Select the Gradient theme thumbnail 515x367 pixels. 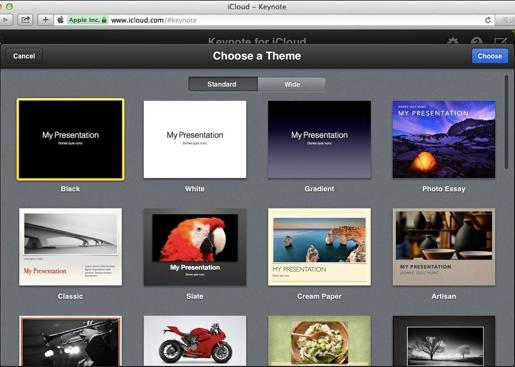pyautogui.click(x=319, y=139)
